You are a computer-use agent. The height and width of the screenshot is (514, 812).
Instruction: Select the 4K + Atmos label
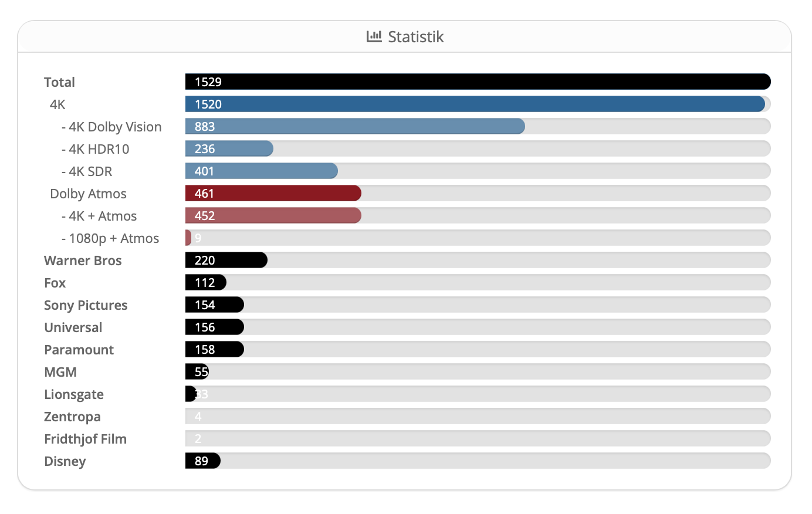(99, 216)
